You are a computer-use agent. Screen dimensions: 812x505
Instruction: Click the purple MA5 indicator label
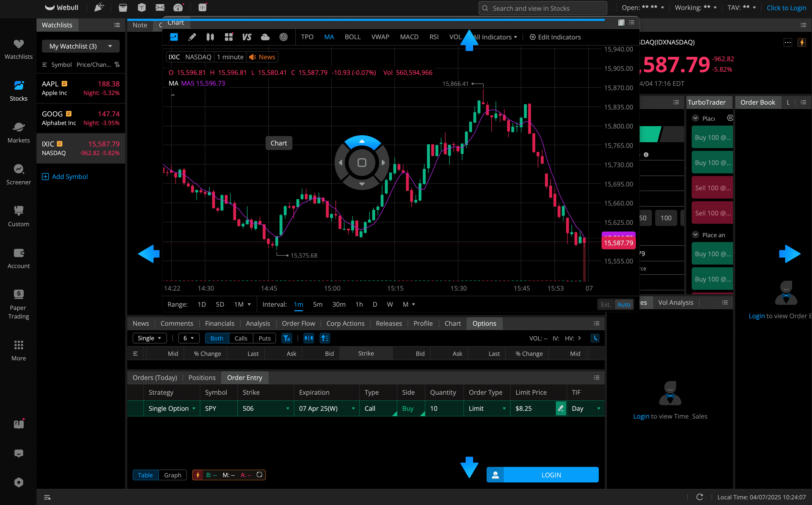203,83
